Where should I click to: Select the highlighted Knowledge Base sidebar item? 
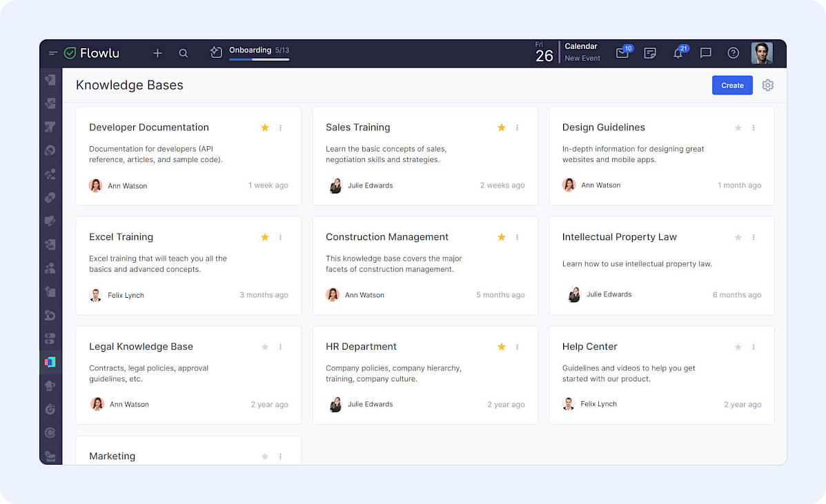pos(50,362)
